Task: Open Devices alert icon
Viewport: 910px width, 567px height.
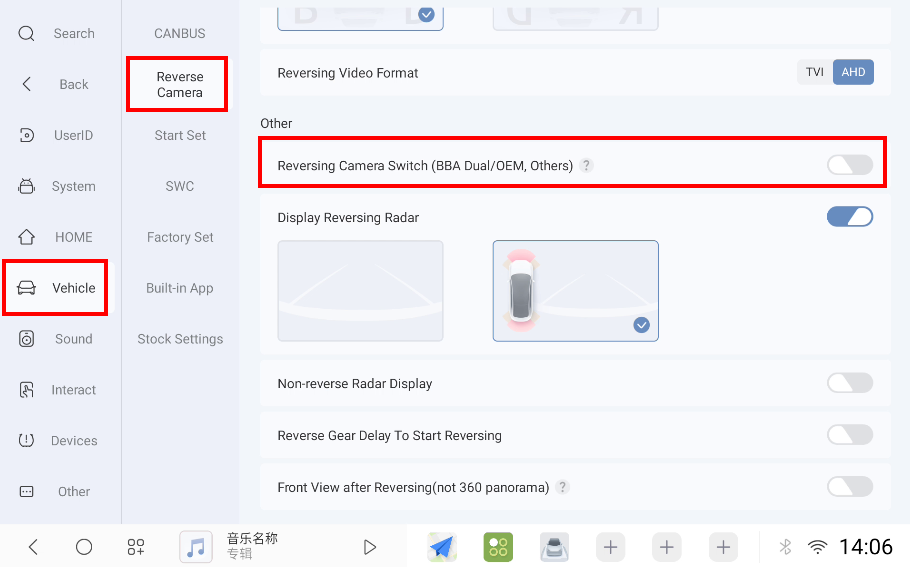Action: tap(26, 440)
